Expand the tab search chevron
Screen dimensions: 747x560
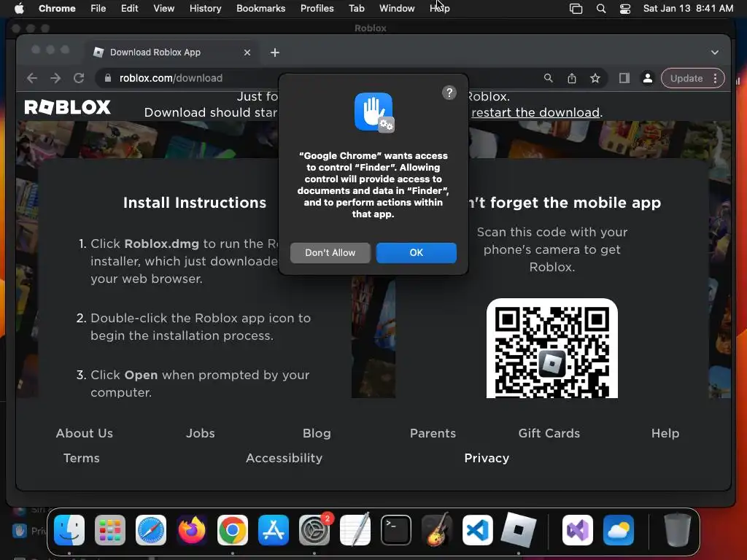[715, 52]
